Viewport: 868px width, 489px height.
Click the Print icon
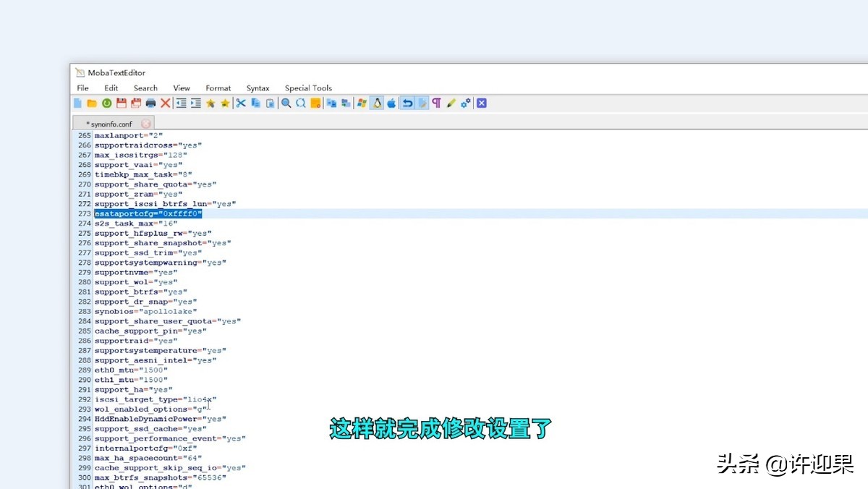click(x=150, y=103)
